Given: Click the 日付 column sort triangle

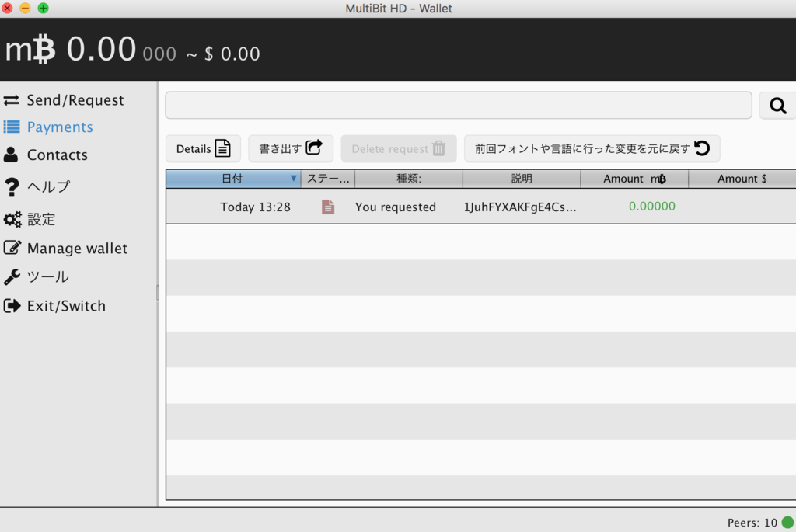Looking at the screenshot, I should point(294,179).
